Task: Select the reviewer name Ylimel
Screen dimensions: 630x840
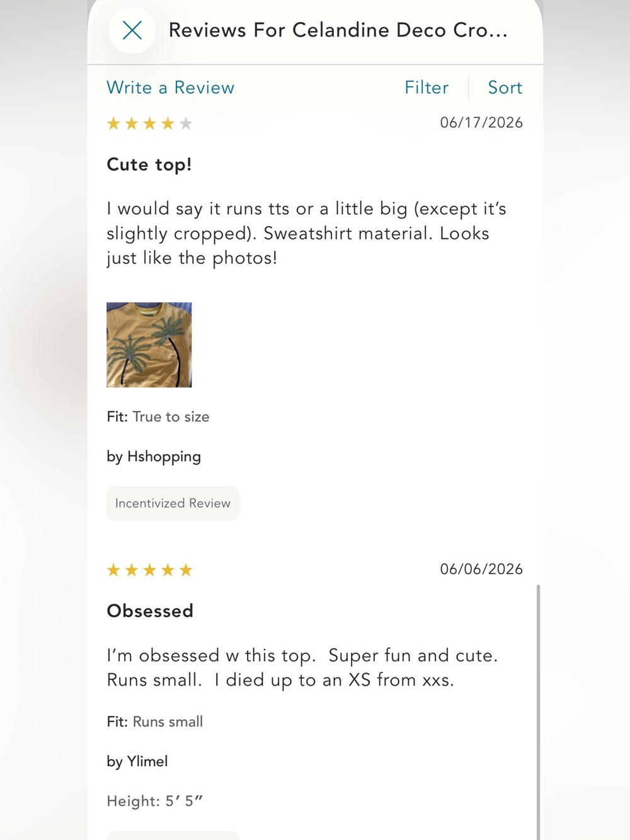Action: (x=147, y=762)
